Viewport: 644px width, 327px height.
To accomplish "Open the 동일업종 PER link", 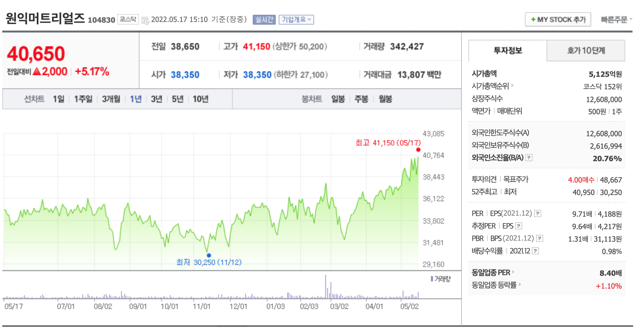I will point(493,272).
